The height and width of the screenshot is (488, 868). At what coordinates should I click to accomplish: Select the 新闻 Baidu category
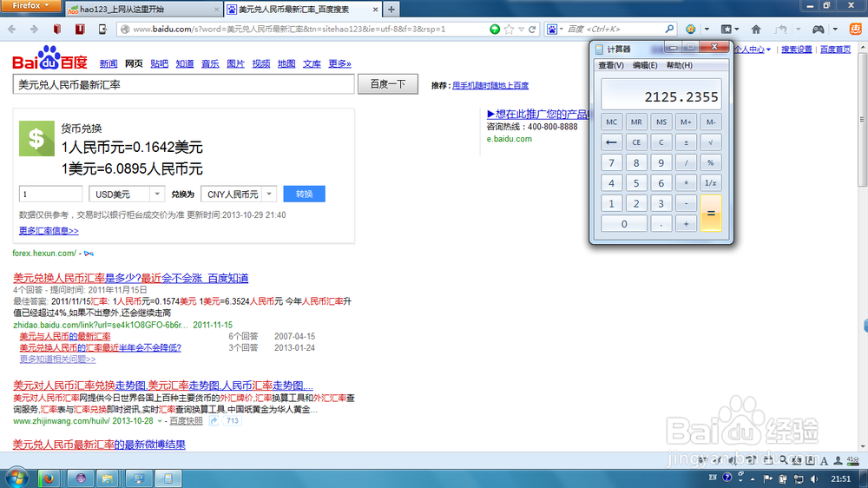(x=108, y=63)
